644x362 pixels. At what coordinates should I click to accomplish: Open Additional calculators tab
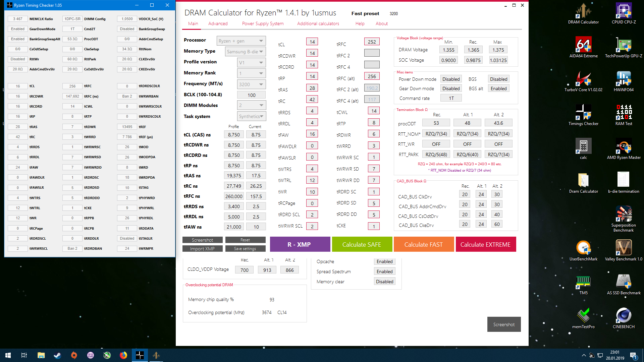pos(318,23)
